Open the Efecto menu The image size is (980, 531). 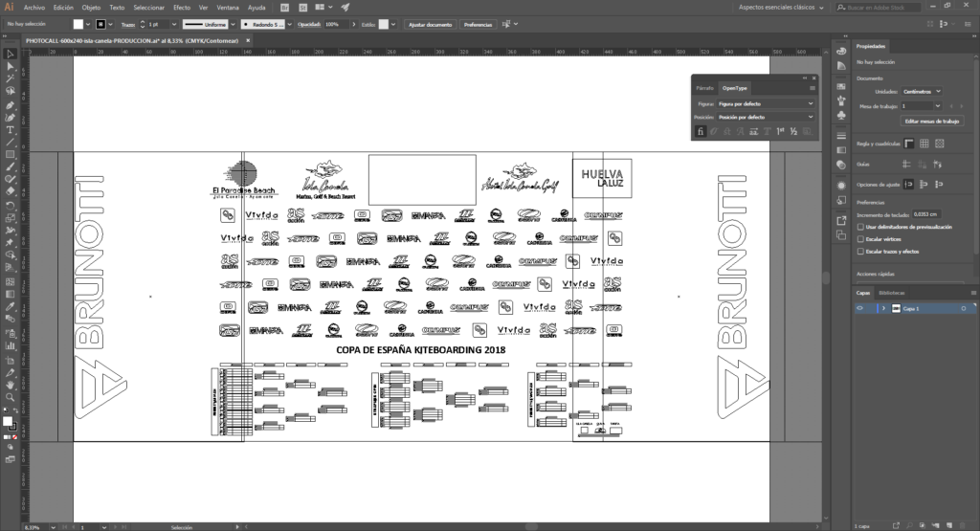click(182, 8)
